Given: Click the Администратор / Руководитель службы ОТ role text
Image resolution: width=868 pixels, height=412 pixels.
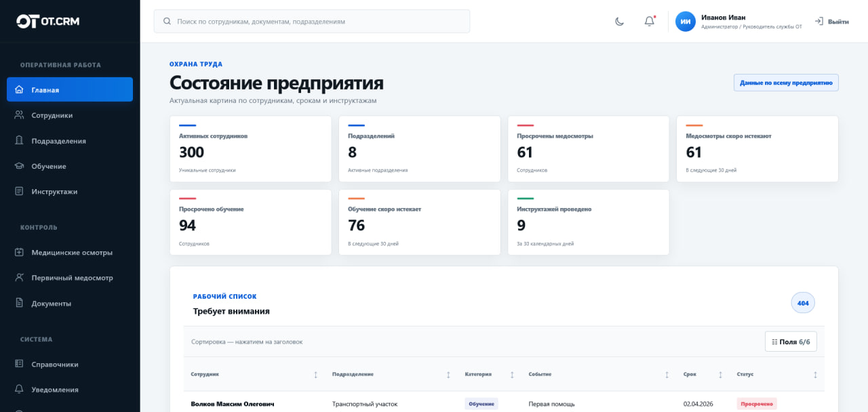Looking at the screenshot, I should click(x=751, y=27).
